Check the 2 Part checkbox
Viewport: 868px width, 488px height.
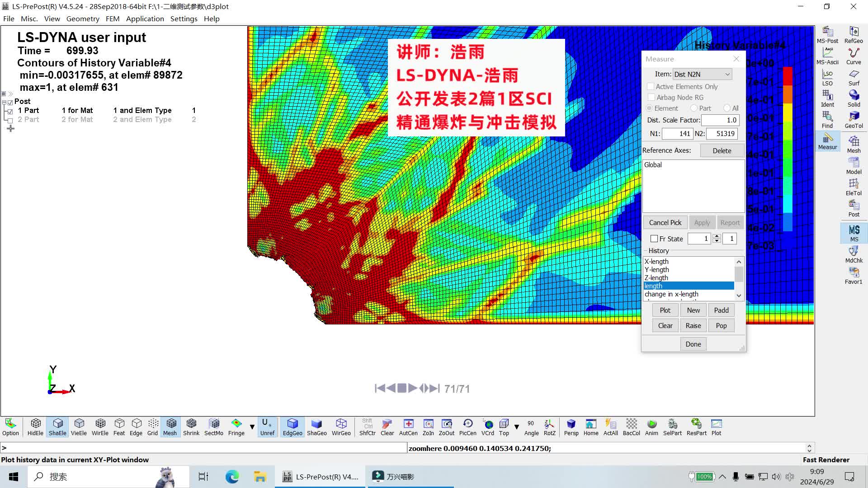[10, 120]
